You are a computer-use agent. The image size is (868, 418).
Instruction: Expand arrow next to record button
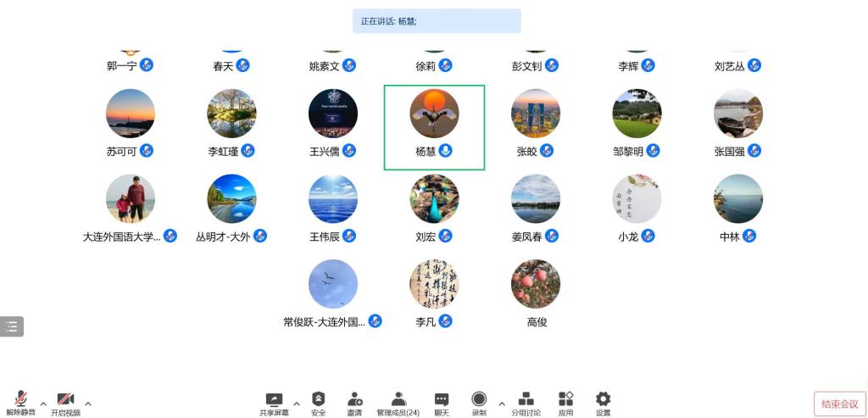click(502, 404)
